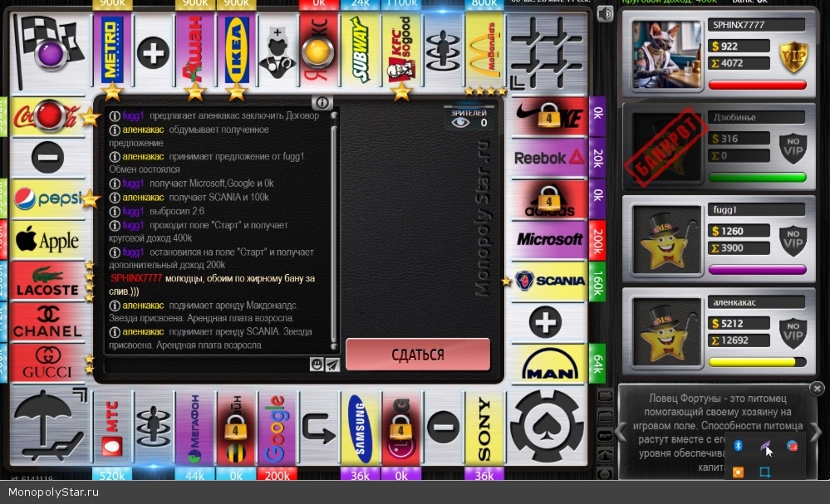Viewport: 830px width, 504px height.
Task: Click the red timer bar of SPHINX7777
Action: click(x=758, y=85)
